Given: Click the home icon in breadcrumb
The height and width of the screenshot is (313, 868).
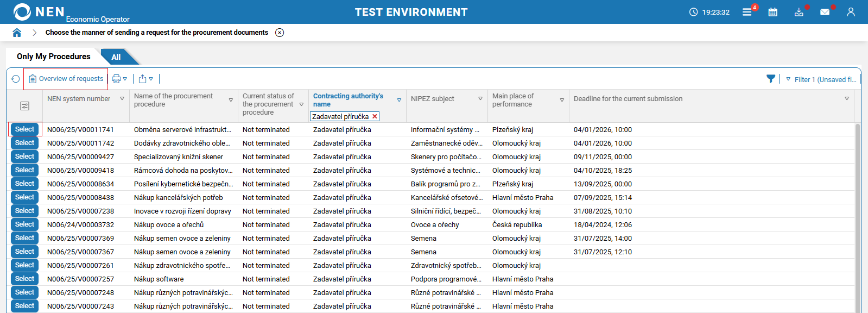Looking at the screenshot, I should [x=17, y=33].
